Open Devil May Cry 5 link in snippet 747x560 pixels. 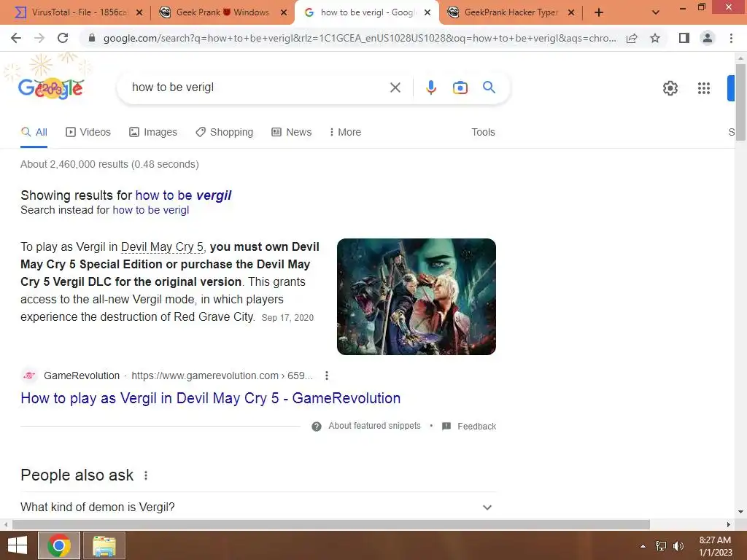162,246
